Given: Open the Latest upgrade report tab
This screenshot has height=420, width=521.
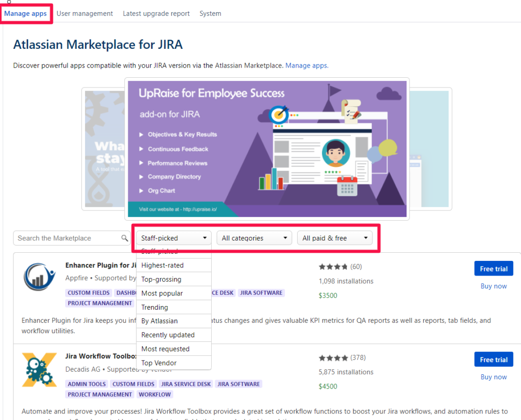Looking at the screenshot, I should click(x=156, y=13).
